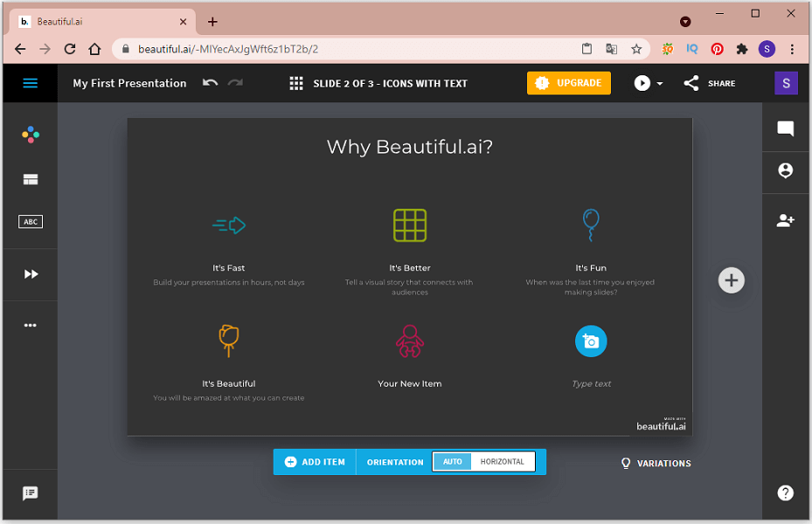Select the red baby icon on slide
812x524 pixels.
click(x=410, y=341)
